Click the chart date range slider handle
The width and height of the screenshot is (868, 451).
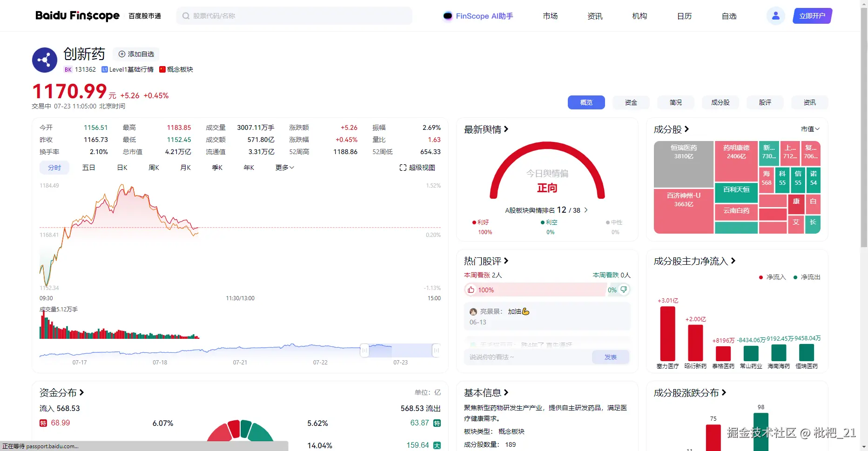coord(364,350)
